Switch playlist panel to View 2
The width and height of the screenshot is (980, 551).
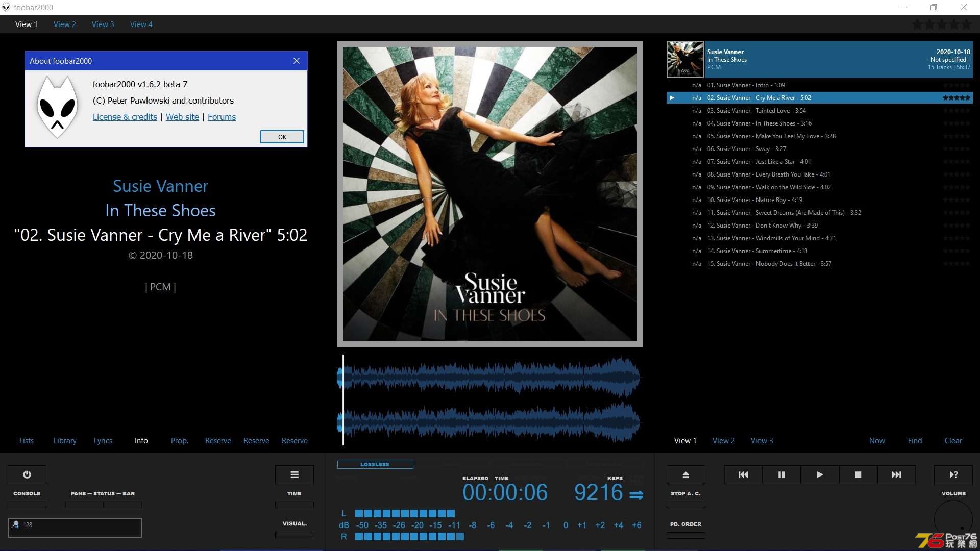tap(724, 441)
